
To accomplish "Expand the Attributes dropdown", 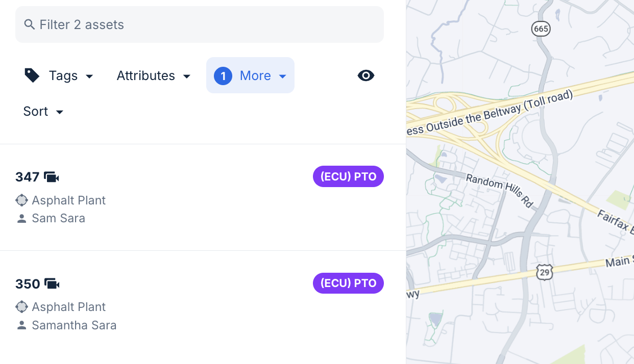I will click(154, 75).
